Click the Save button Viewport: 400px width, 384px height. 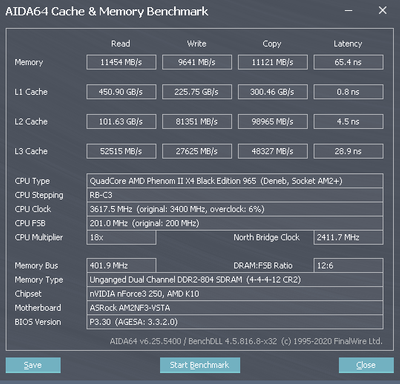[x=33, y=365]
